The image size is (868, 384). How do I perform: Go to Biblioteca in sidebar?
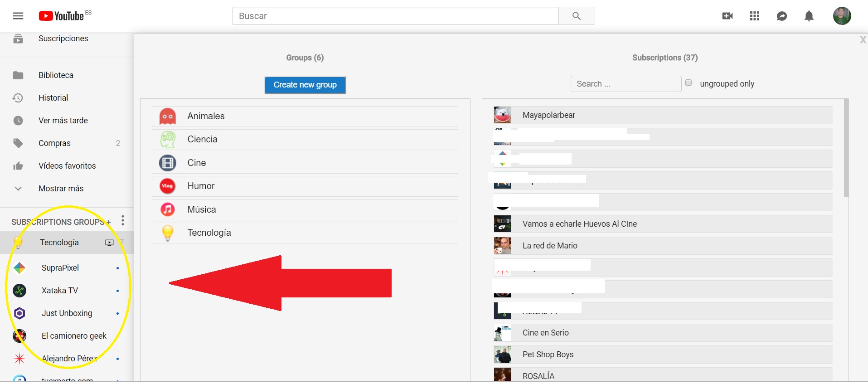click(x=56, y=75)
